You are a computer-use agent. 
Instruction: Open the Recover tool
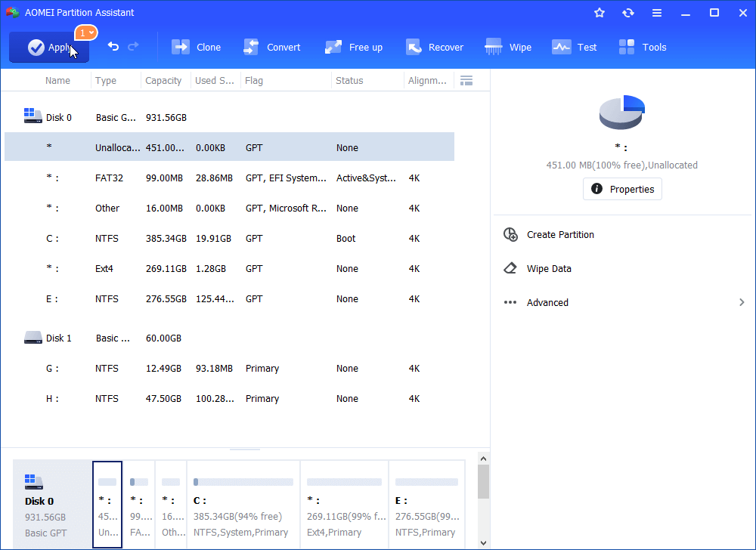(x=435, y=47)
